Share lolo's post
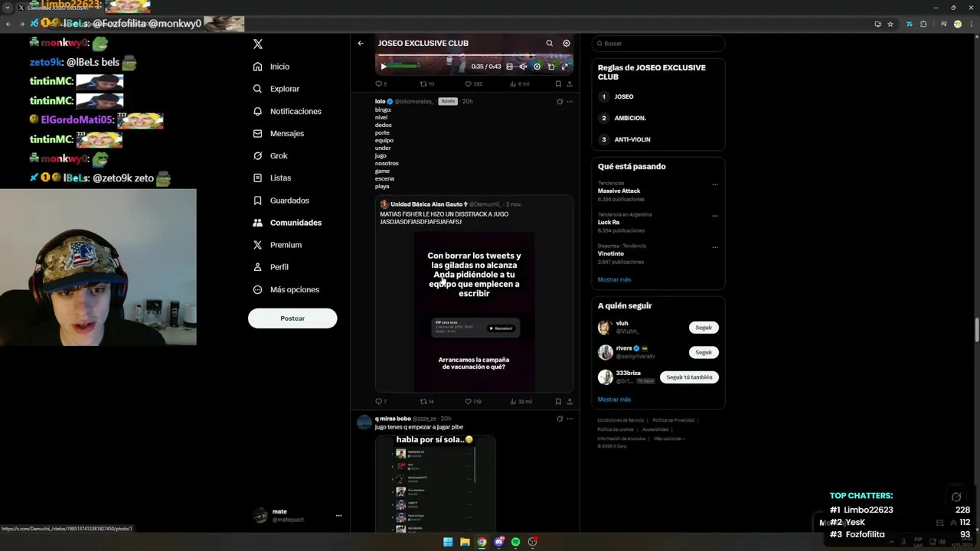 coord(569,401)
